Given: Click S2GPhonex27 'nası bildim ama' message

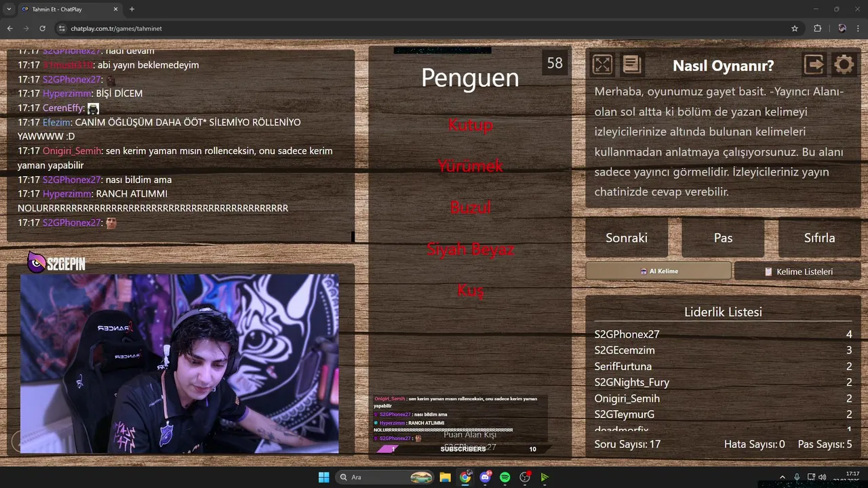Looking at the screenshot, I should pyautogui.click(x=94, y=180).
